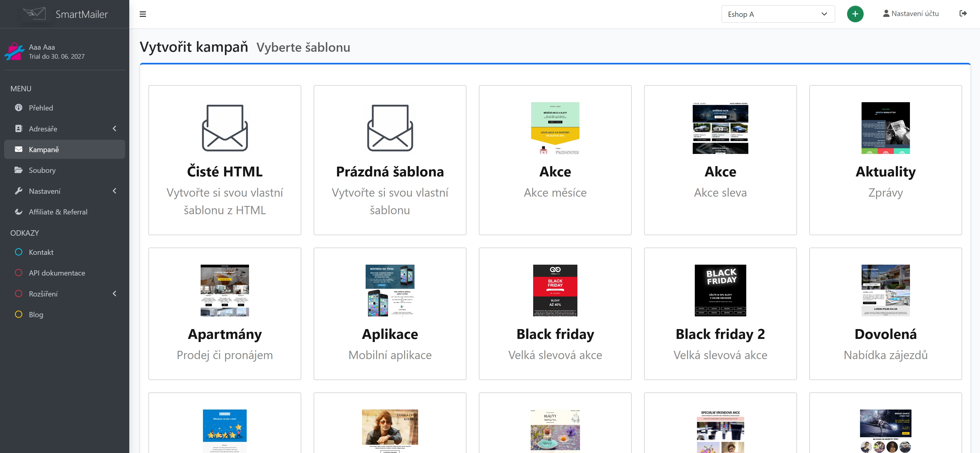Click the Přehled dashboard icon
This screenshot has width=980, height=453.
pos(18,108)
